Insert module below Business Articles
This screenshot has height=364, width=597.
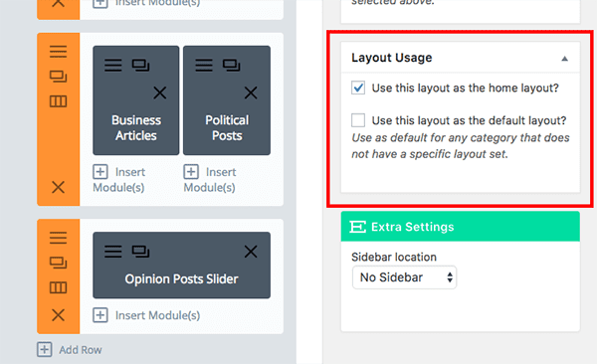(x=119, y=179)
